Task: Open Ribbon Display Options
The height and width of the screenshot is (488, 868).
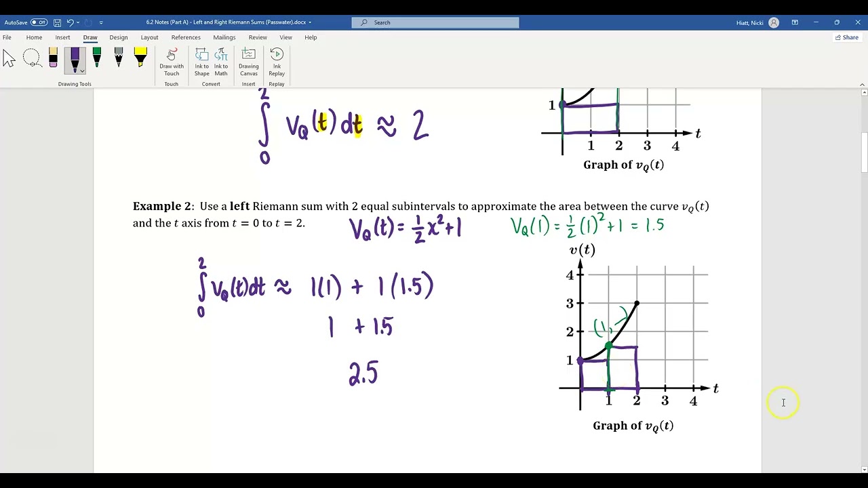Action: [795, 22]
